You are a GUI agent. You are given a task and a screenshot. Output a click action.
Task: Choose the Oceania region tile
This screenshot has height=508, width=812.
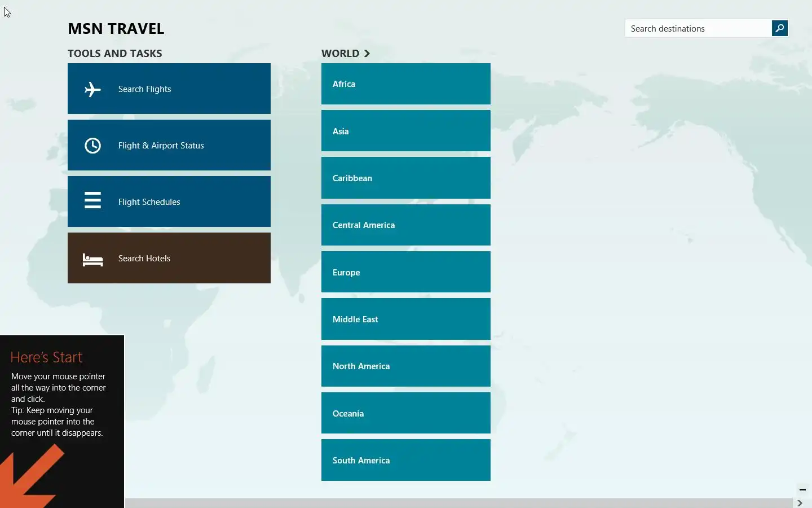406,413
